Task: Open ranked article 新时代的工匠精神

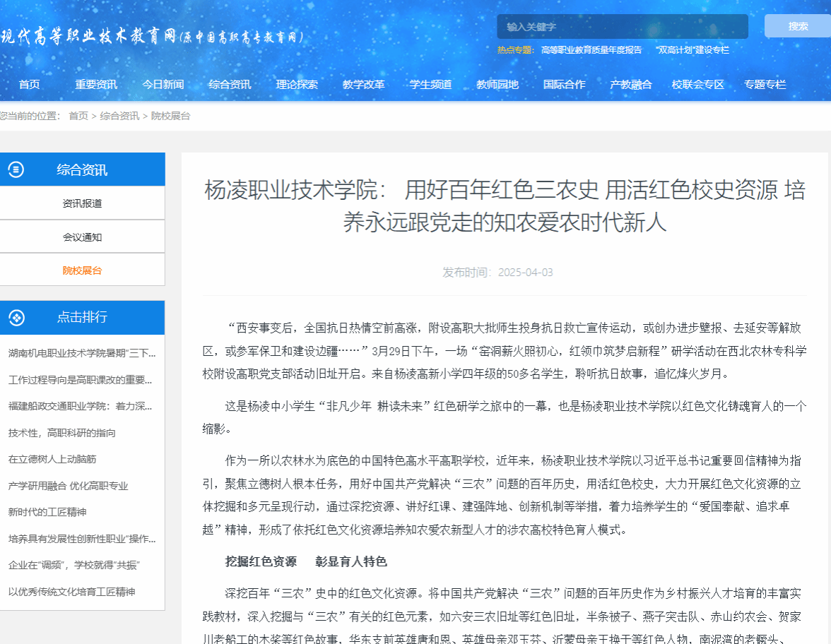Action: click(47, 512)
